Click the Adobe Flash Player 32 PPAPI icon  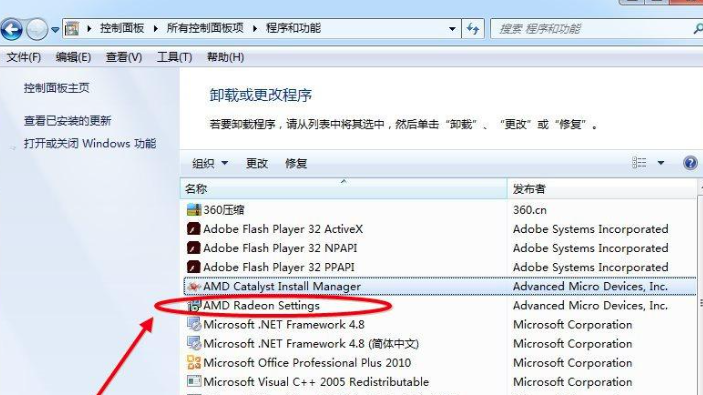point(194,267)
